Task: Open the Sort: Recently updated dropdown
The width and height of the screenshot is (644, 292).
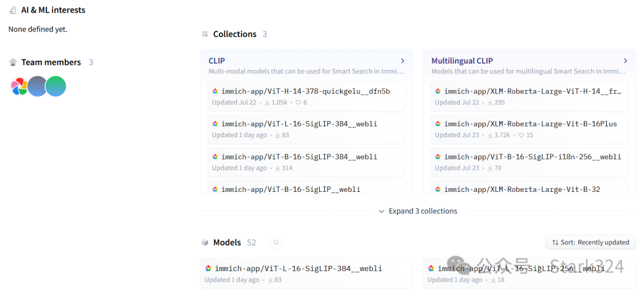Action: pyautogui.click(x=590, y=243)
